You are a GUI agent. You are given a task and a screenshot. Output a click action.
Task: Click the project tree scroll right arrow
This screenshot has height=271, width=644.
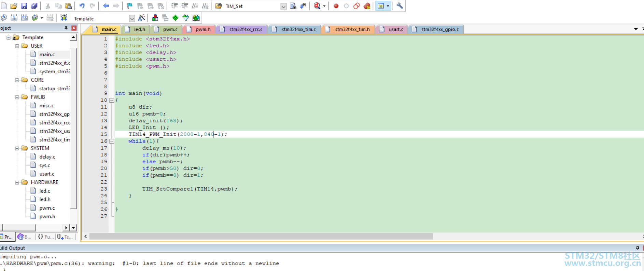pos(66,227)
